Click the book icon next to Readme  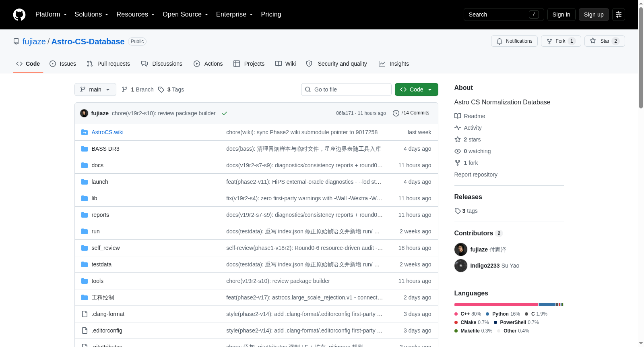pos(458,116)
